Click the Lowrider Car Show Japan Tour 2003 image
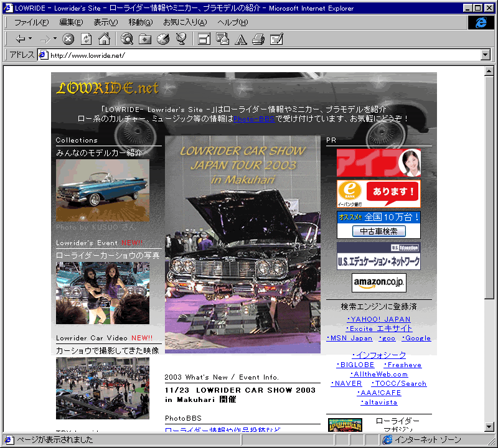 click(243, 245)
